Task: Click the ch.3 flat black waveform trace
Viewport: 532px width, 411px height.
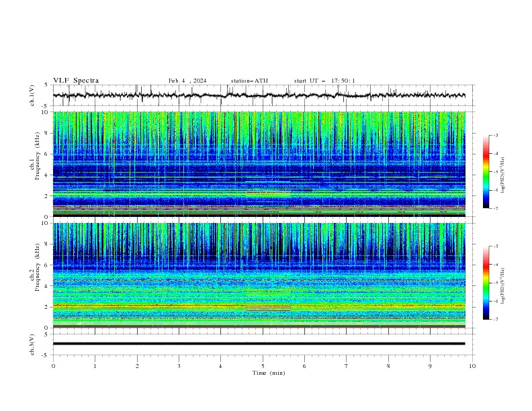Action: click(x=259, y=344)
